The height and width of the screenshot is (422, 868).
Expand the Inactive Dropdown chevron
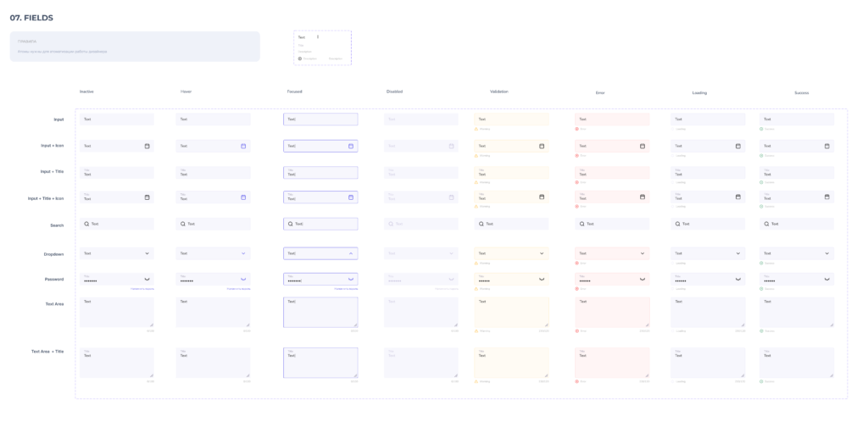click(147, 253)
